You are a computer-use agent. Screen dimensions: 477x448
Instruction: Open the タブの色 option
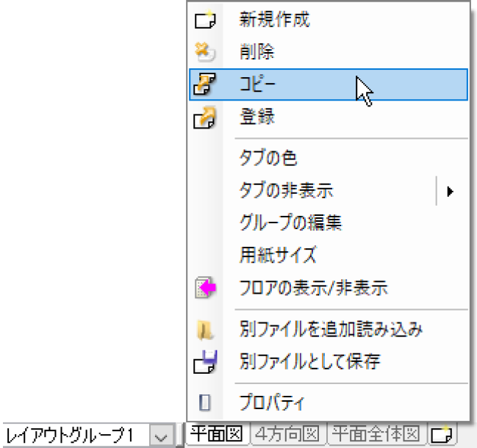[328, 158]
